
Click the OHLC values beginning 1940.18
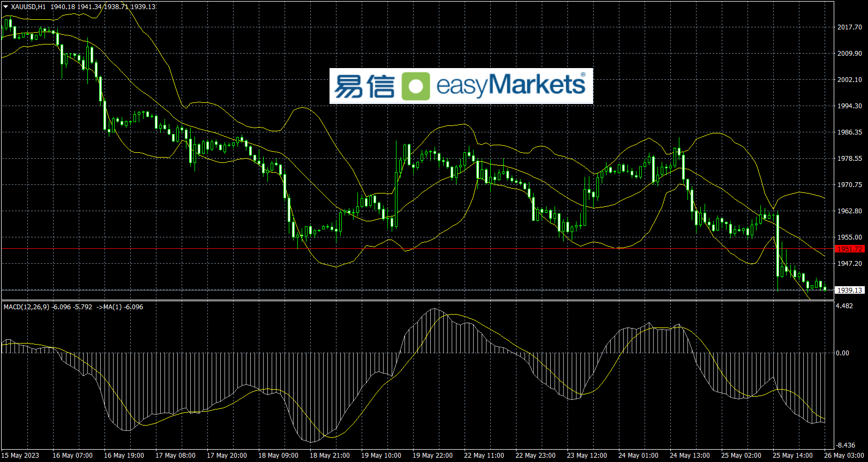point(103,7)
